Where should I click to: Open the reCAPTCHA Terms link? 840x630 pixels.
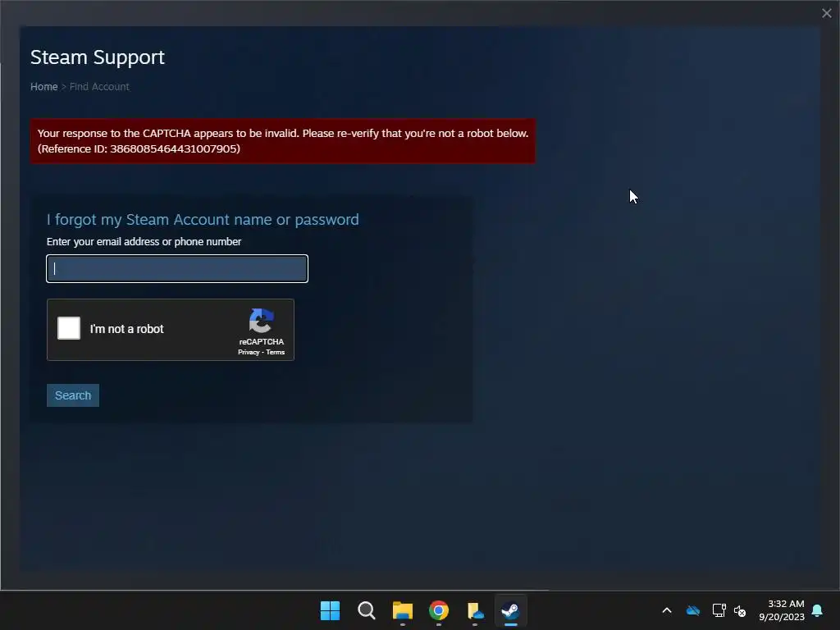tap(276, 352)
